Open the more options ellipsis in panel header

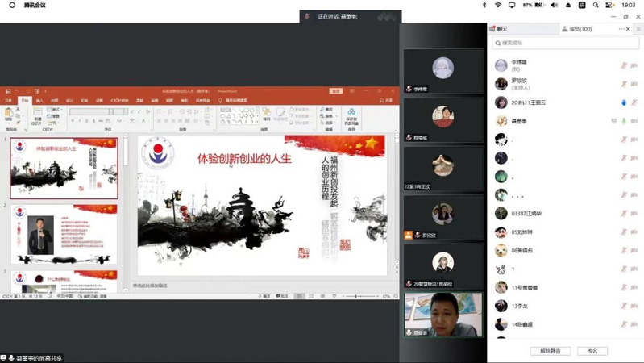tap(622, 29)
